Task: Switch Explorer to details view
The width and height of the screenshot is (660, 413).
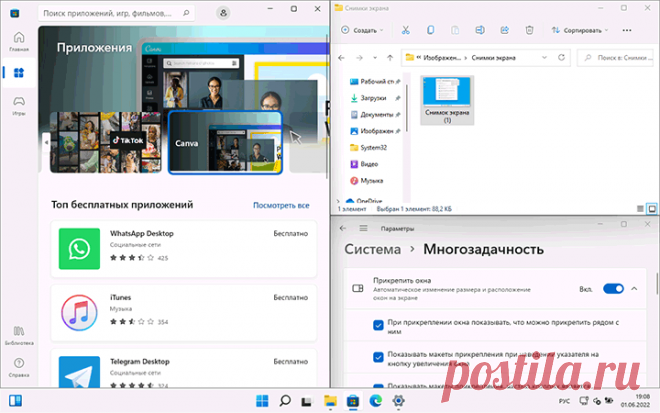Action: [x=640, y=208]
